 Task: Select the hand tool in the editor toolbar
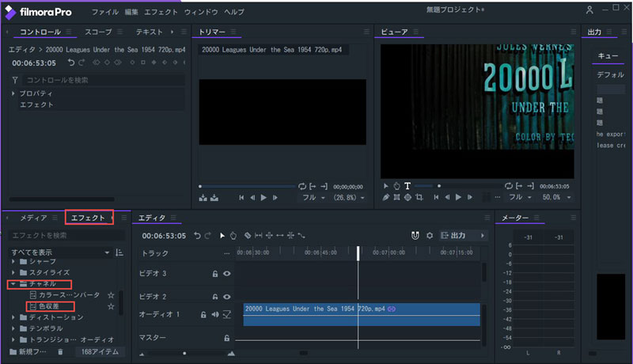pos(233,236)
